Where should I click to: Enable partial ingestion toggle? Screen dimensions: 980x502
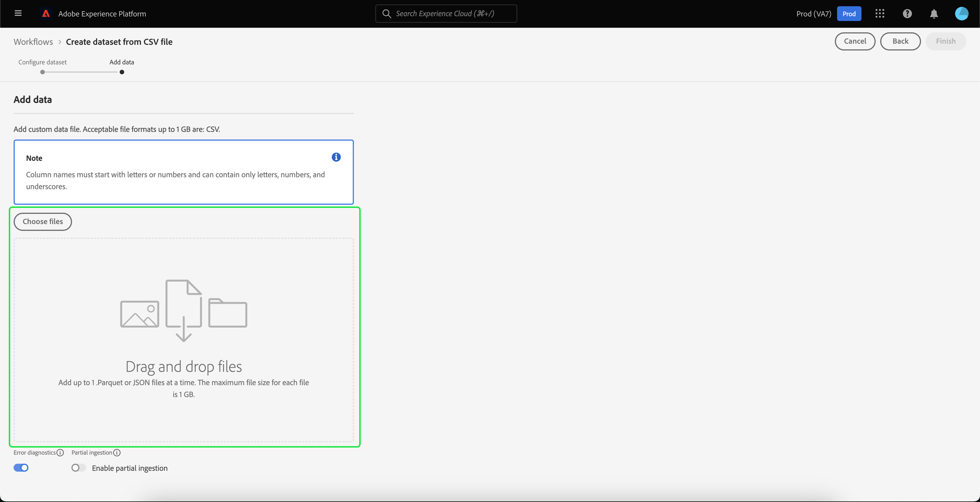(78, 468)
